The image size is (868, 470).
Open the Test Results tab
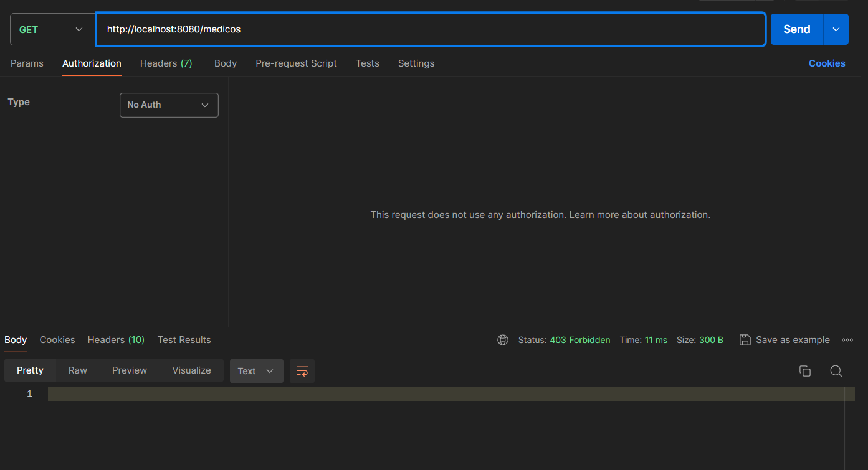tap(184, 340)
